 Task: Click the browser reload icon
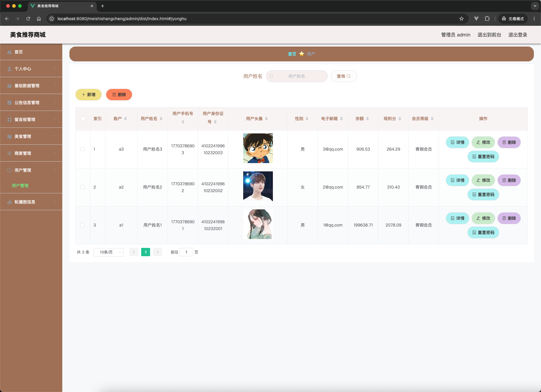click(x=28, y=19)
